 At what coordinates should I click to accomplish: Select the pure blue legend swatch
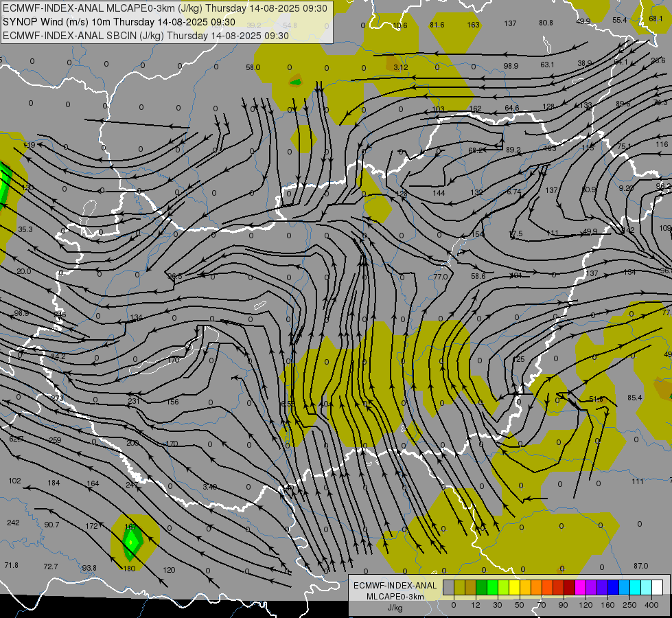[614, 587]
